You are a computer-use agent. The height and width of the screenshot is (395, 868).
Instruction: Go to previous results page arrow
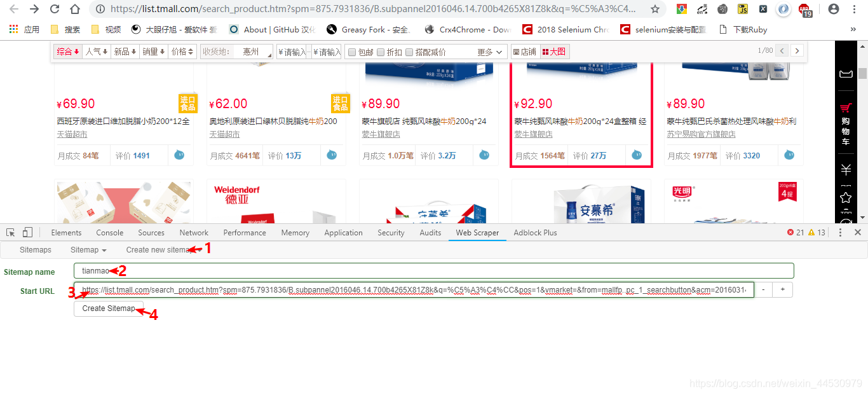point(782,50)
